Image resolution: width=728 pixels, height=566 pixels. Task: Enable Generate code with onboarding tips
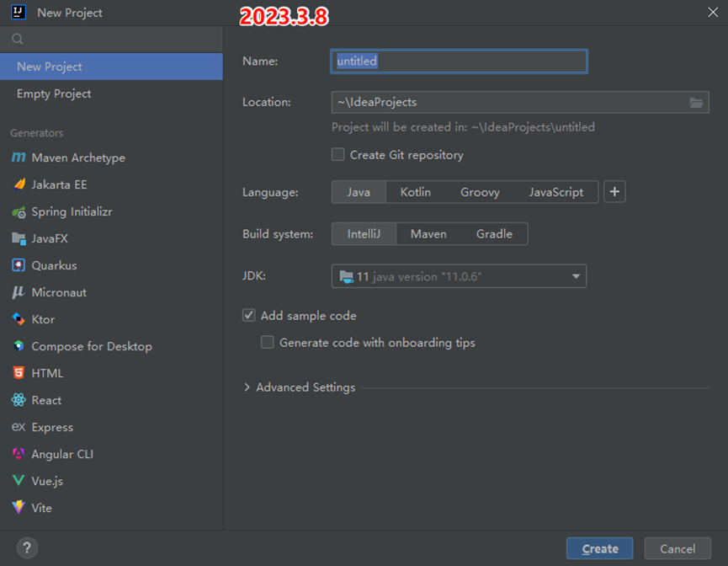[268, 342]
